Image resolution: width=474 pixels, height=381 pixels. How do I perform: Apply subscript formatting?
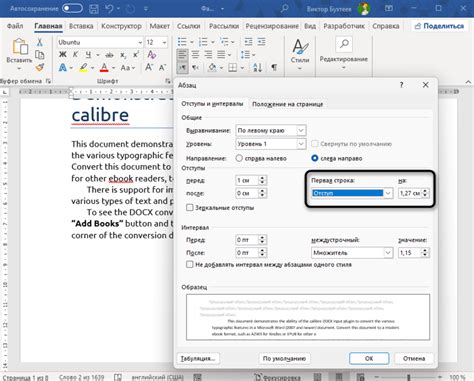[x=123, y=55]
